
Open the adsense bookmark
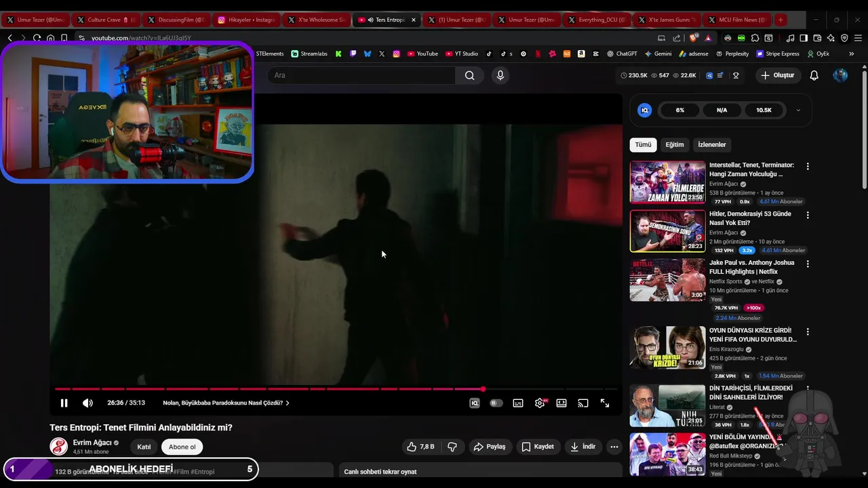(x=693, y=54)
